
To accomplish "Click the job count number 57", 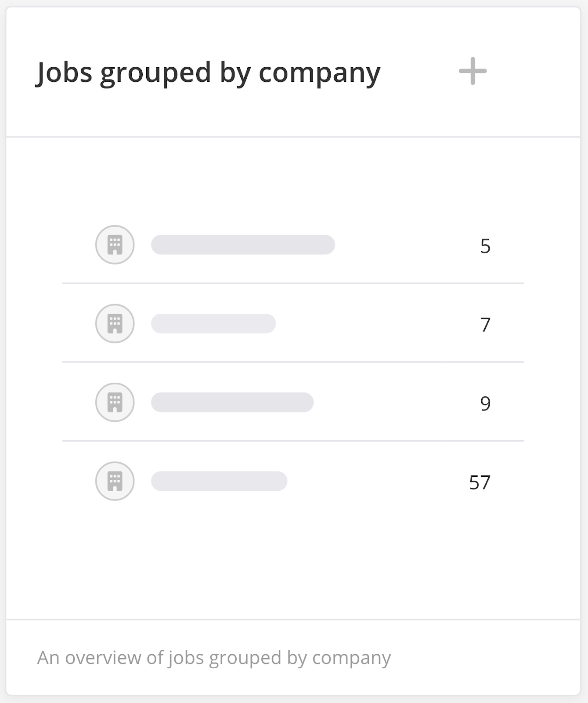I will pos(479,482).
